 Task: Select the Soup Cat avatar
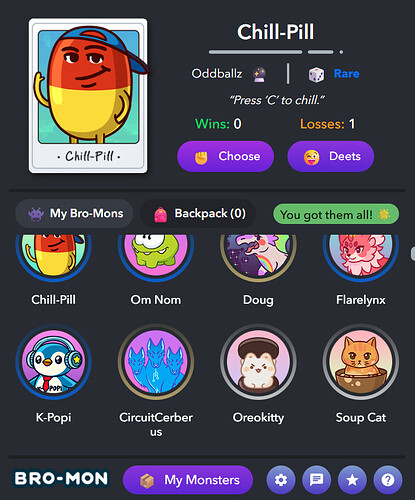(361, 362)
